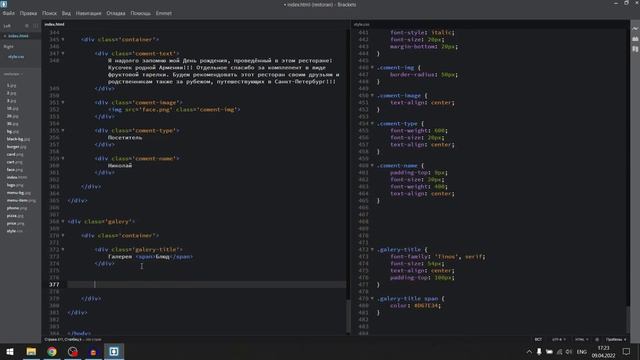
Task: Open the restoran project folder dropdown
Action: click(x=13, y=74)
